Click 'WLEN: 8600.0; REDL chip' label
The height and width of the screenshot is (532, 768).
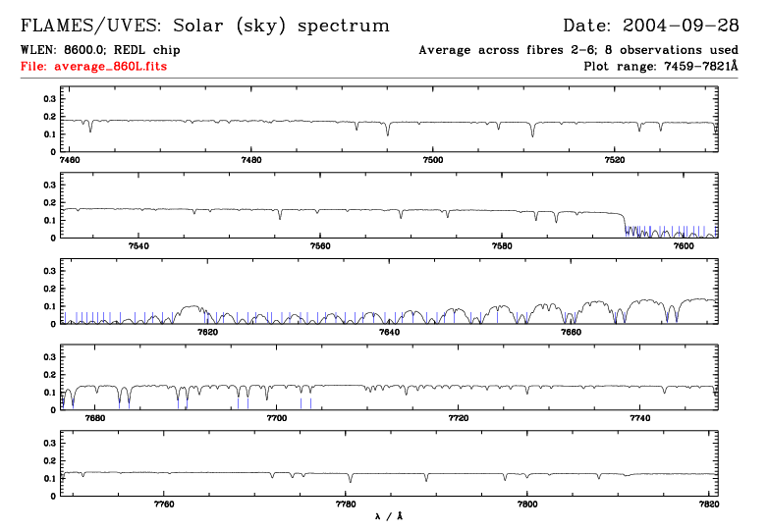click(100, 50)
